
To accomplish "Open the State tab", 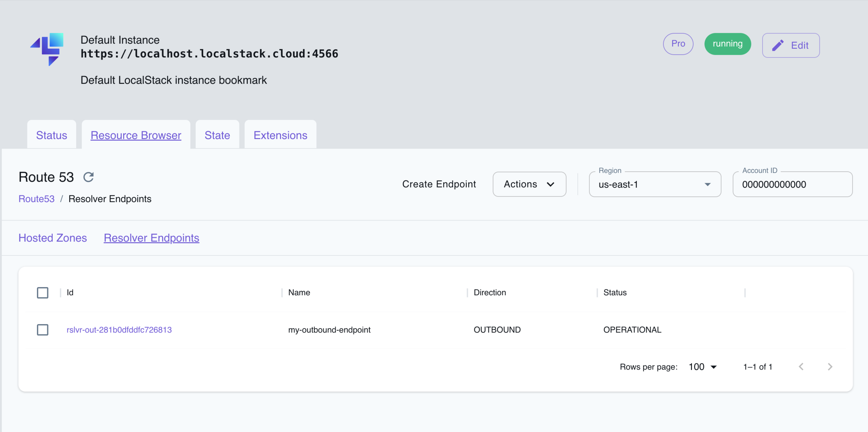I will (x=217, y=135).
